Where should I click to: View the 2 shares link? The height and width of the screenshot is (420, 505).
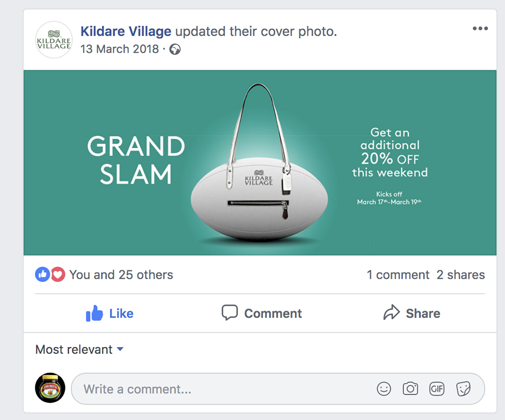click(x=461, y=275)
